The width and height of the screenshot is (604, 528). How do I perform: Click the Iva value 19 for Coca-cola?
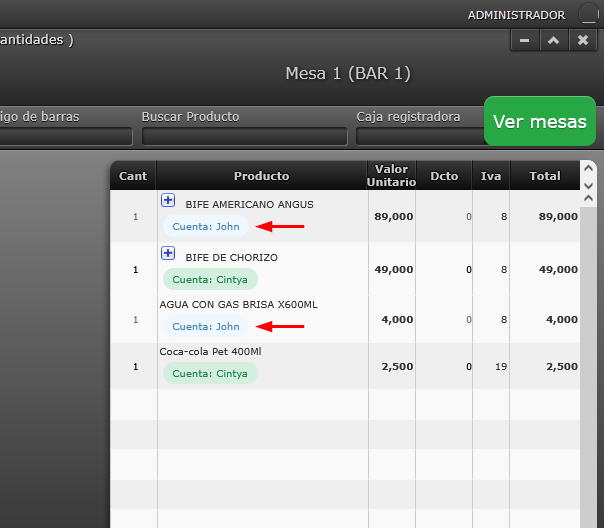pyautogui.click(x=501, y=367)
